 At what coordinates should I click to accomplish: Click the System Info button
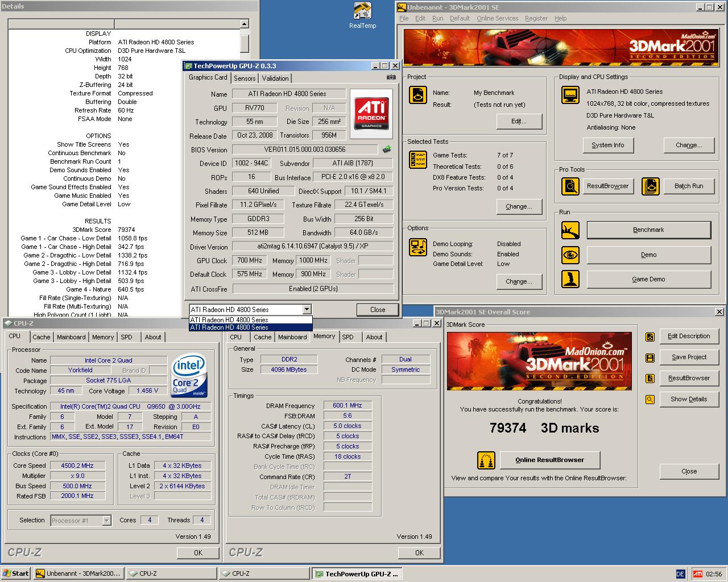(x=608, y=145)
